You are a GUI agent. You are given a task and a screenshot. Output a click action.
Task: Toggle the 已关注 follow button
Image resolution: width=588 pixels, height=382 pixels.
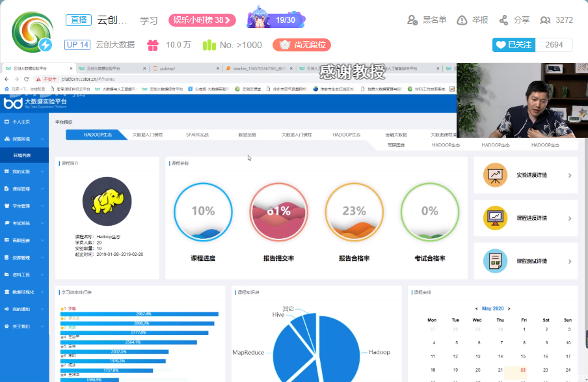click(514, 45)
